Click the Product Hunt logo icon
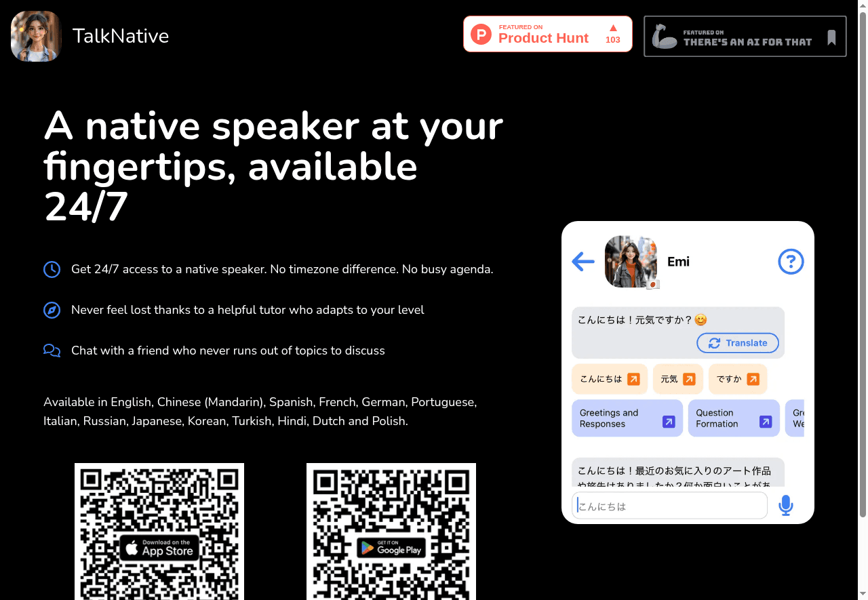Viewport: 868px width, 600px height. (x=480, y=33)
